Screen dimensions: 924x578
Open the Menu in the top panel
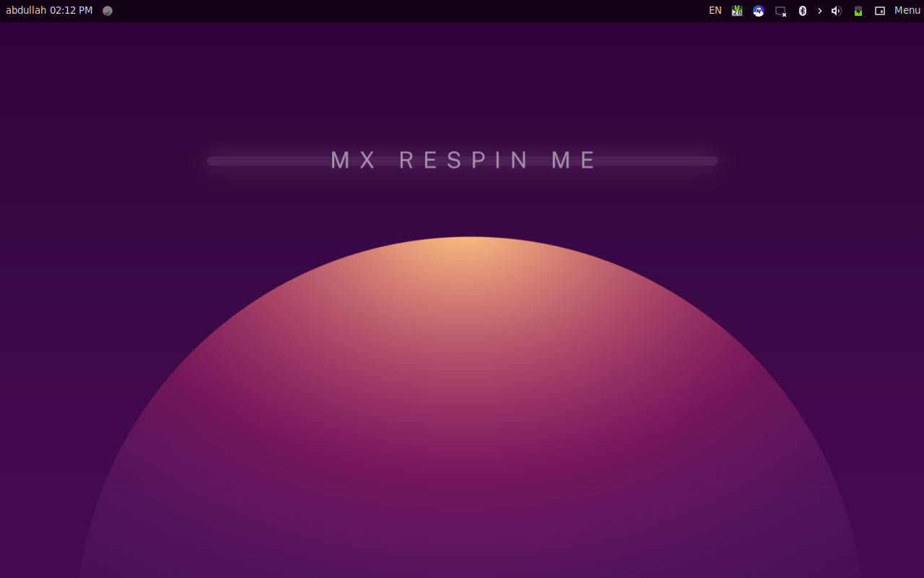(x=907, y=11)
